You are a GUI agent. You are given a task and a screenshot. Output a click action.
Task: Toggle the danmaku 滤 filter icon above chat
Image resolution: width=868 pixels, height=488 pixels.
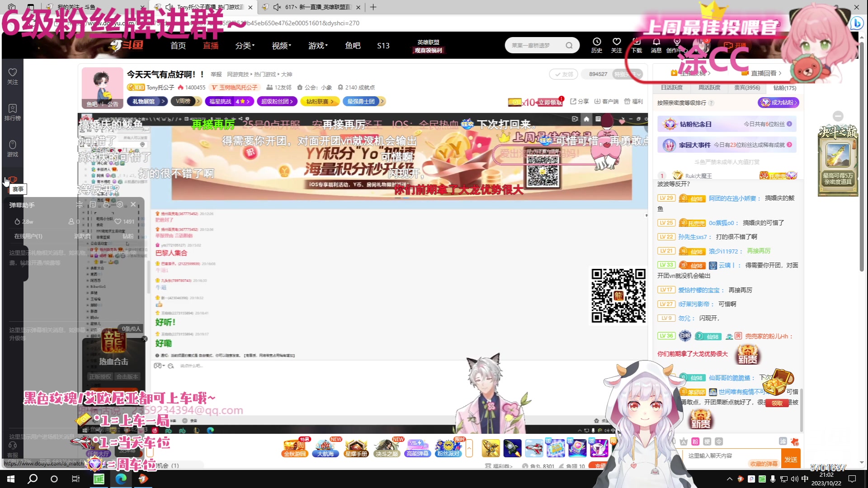pyautogui.click(x=783, y=441)
